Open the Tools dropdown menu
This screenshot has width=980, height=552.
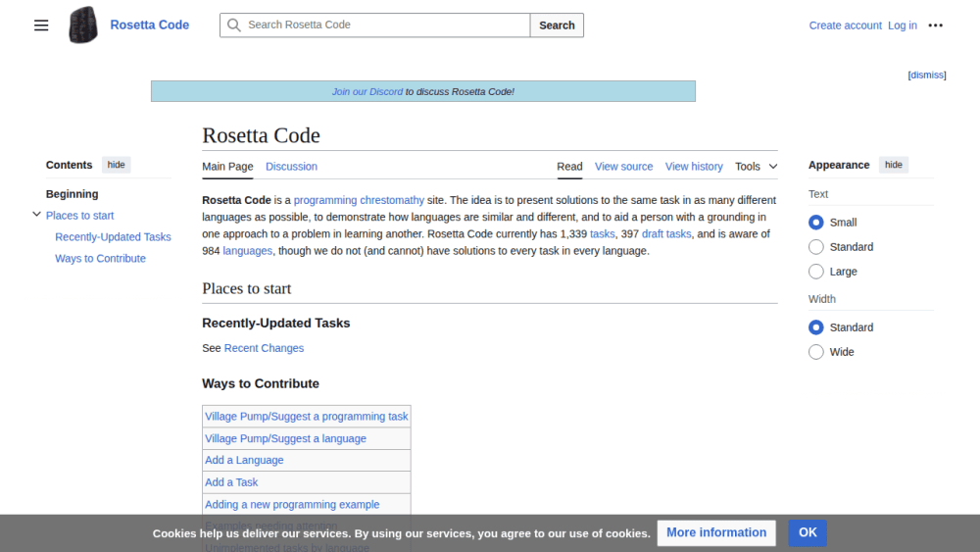click(x=757, y=167)
